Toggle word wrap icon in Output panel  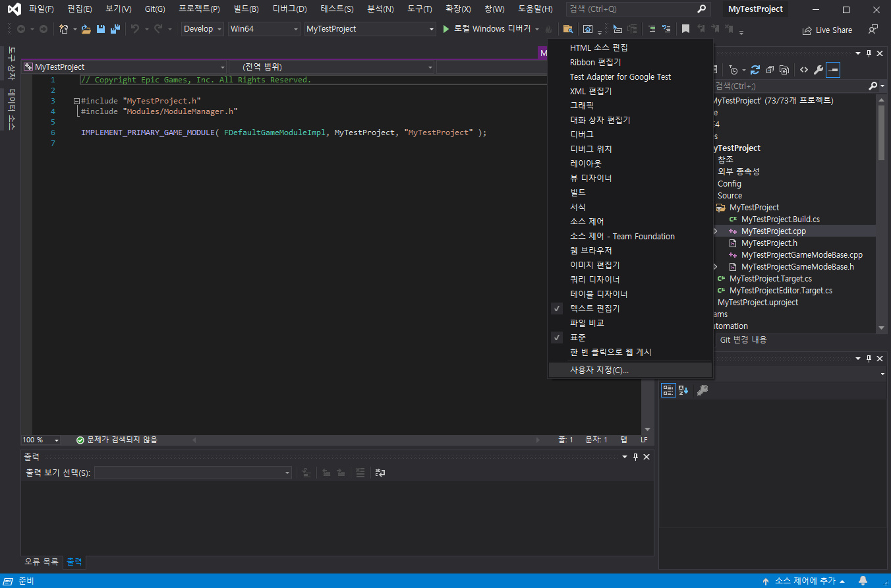click(x=380, y=473)
